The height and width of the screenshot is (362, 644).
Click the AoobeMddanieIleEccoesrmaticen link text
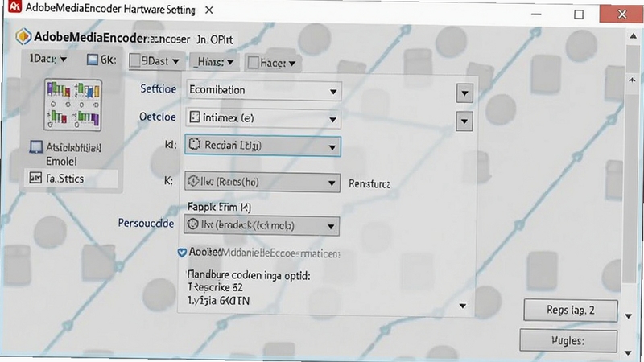264,253
